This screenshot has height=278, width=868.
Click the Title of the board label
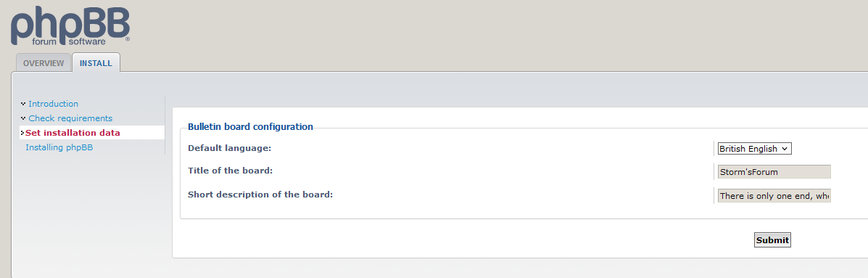(231, 171)
